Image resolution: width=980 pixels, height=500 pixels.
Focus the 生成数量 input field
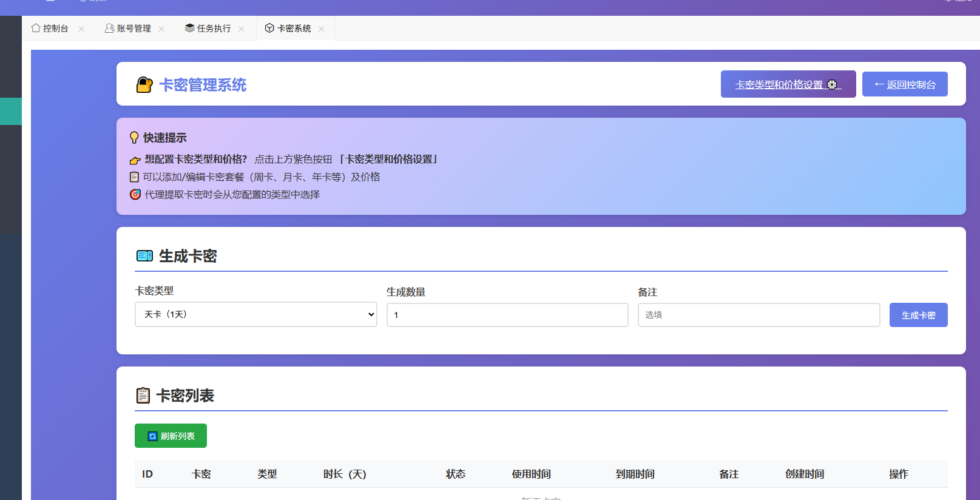(x=507, y=315)
